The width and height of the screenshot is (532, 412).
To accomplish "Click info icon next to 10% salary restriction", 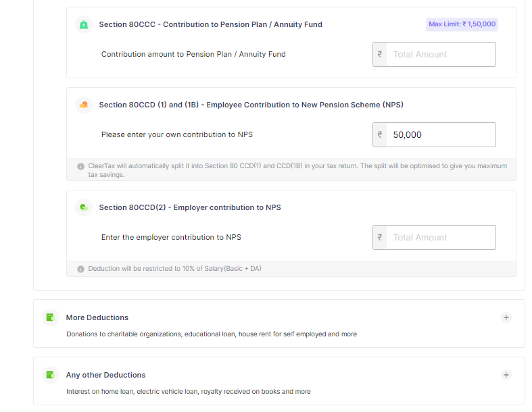I will 80,269.
